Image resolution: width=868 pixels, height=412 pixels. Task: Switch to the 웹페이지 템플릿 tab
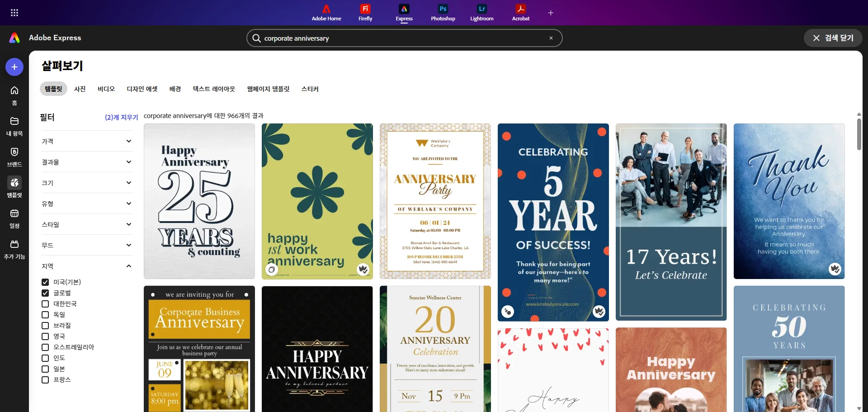point(268,89)
